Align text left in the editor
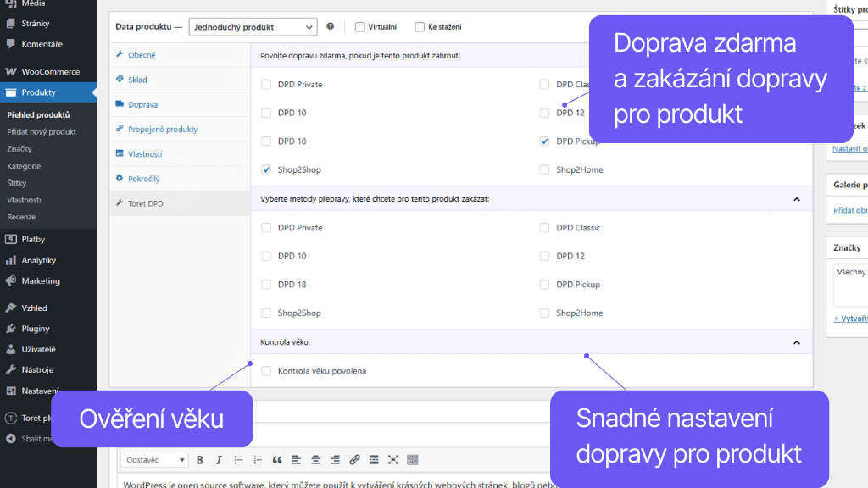This screenshot has width=868, height=488. click(x=297, y=460)
